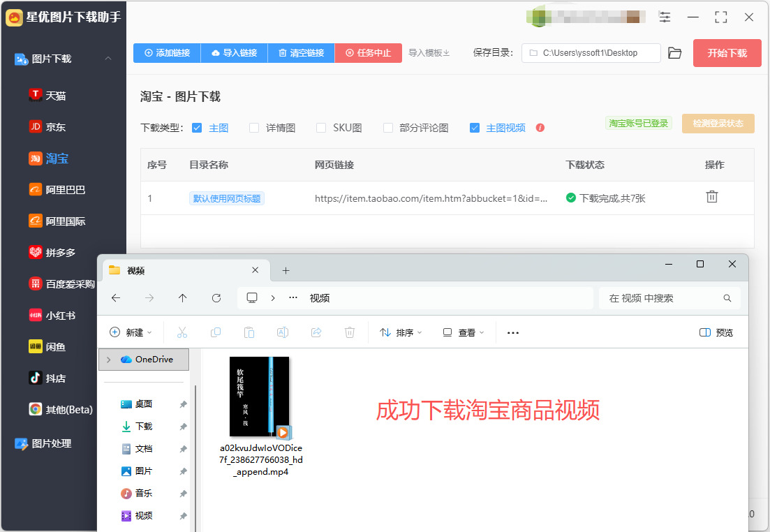Toggle the 主图 checkbox
Image resolution: width=770 pixels, height=532 pixels.
[197, 128]
